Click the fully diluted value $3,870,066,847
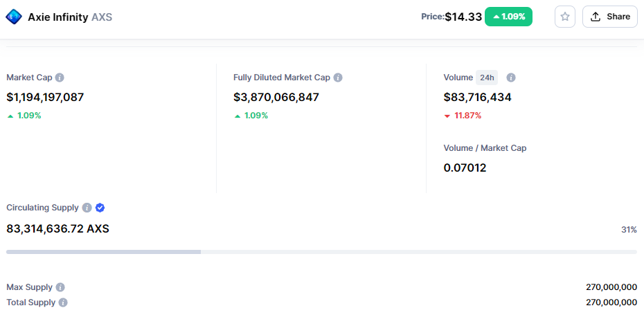644x317 pixels. (276, 98)
